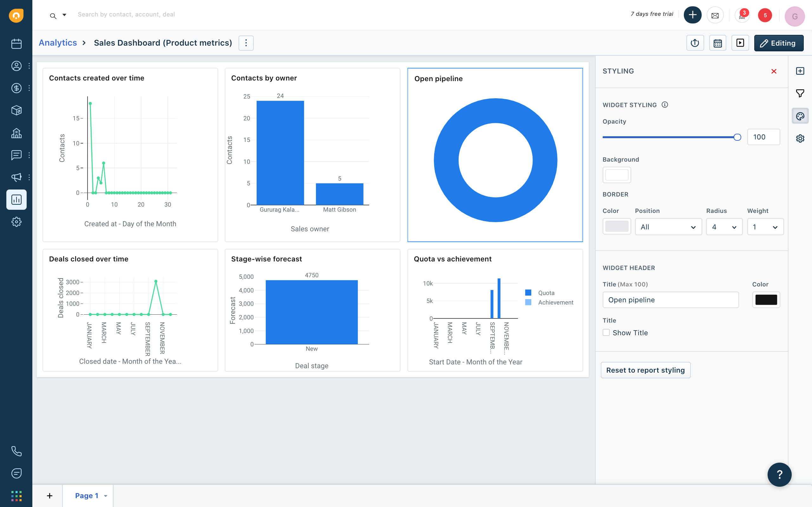
Task: Close the Styling panel
Action: [774, 71]
